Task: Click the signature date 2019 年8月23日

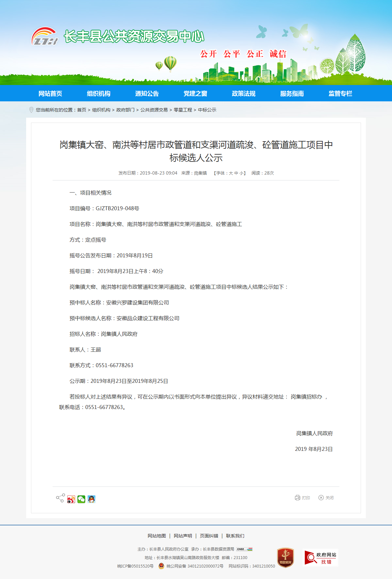Action: 314,449
